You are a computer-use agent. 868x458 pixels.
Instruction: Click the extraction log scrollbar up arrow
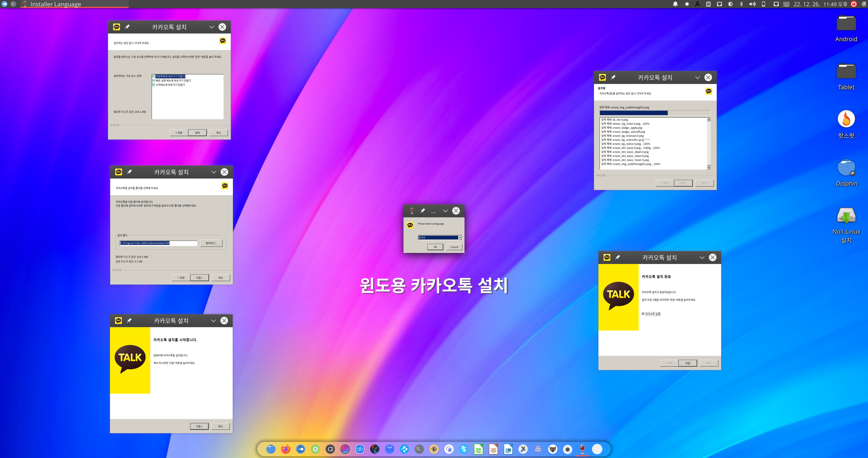pyautogui.click(x=709, y=119)
